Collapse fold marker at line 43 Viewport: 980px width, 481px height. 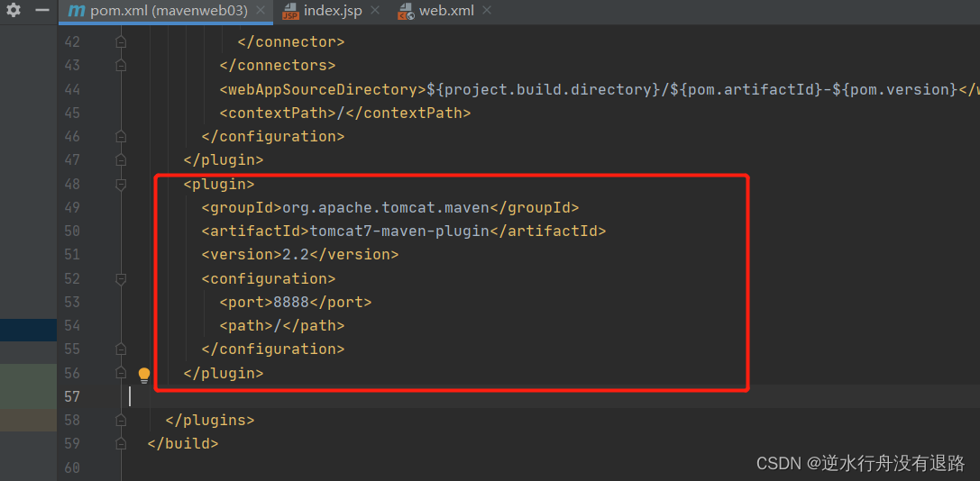coord(121,66)
